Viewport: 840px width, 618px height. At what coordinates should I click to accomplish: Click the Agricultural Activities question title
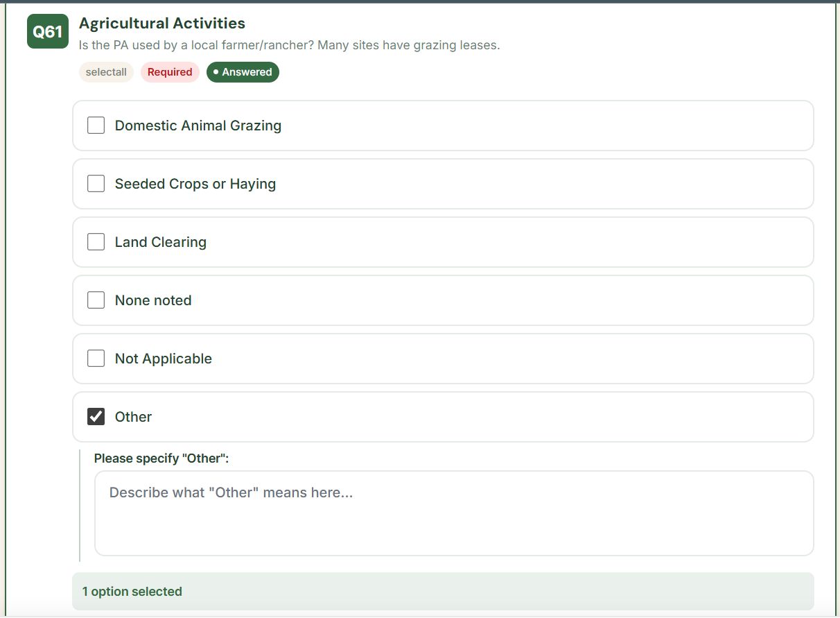[x=161, y=23]
